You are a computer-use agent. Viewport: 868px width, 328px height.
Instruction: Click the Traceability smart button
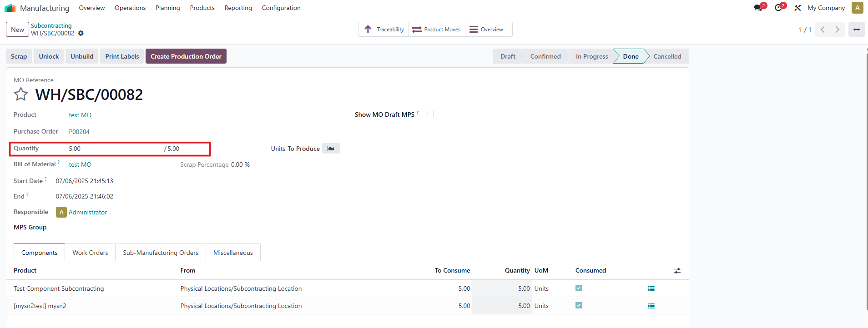tap(384, 30)
